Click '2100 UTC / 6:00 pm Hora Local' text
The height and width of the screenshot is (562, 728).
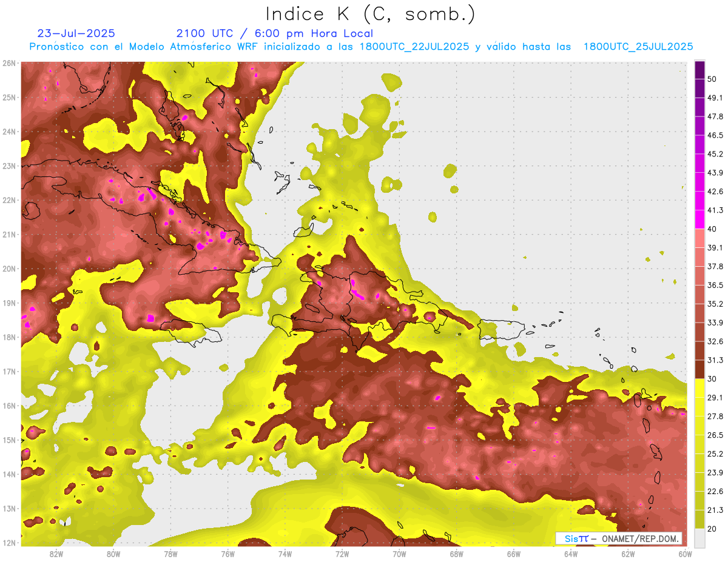pos(274,33)
